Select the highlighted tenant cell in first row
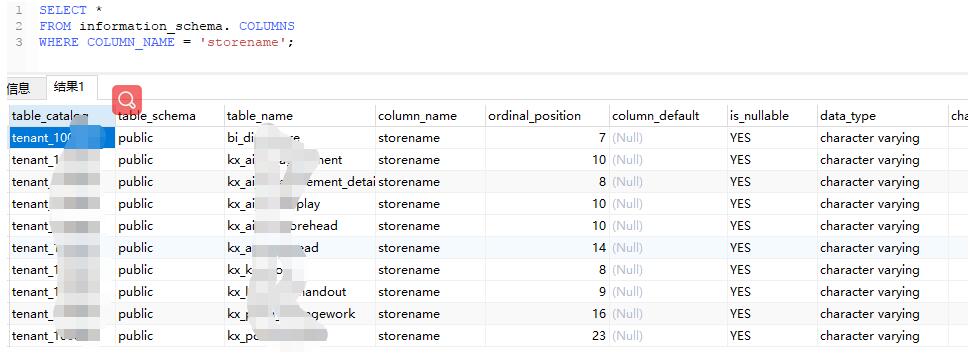Image resolution: width=970 pixels, height=360 pixels. (62, 138)
